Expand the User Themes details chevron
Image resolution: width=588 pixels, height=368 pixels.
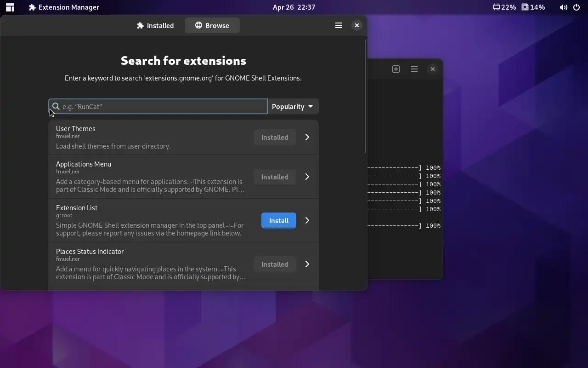(307, 137)
